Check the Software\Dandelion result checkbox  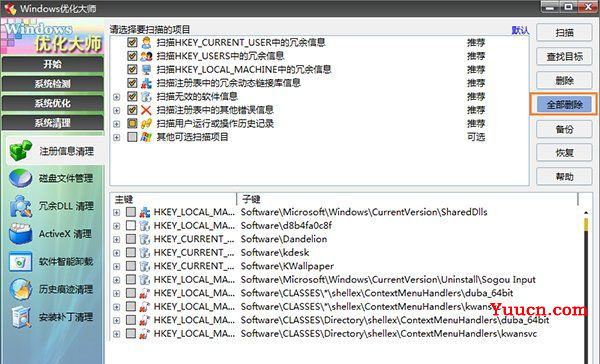(x=131, y=239)
